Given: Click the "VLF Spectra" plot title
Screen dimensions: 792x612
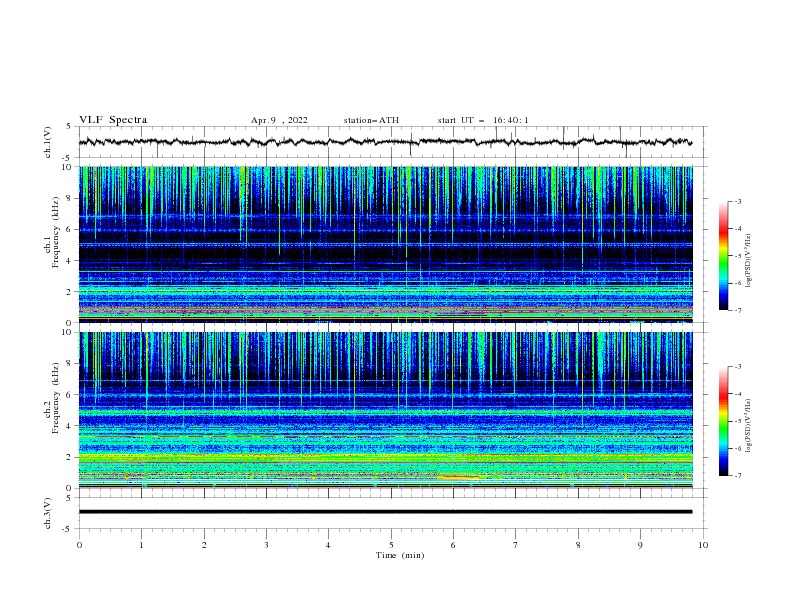Looking at the screenshot, I should [113, 120].
